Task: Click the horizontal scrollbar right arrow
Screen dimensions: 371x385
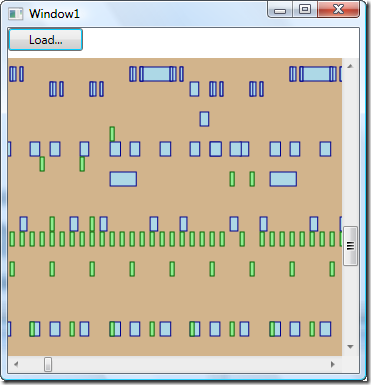Action: tap(332, 364)
